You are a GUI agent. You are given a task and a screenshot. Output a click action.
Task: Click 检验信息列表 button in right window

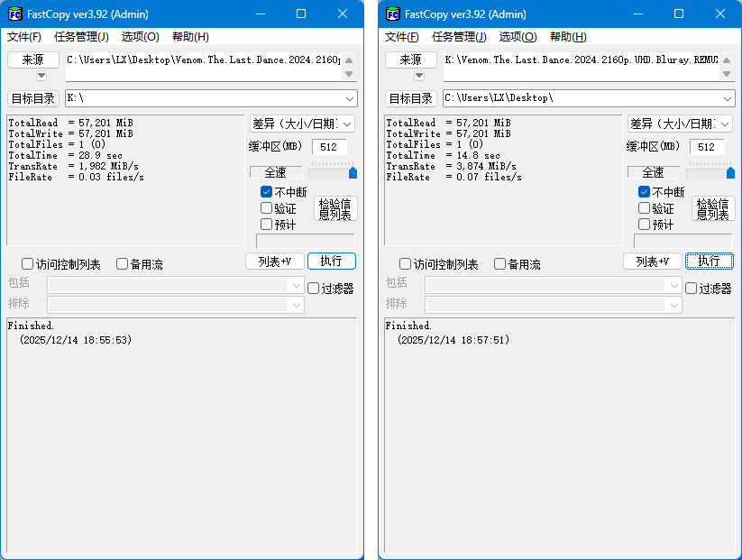pyautogui.click(x=713, y=208)
